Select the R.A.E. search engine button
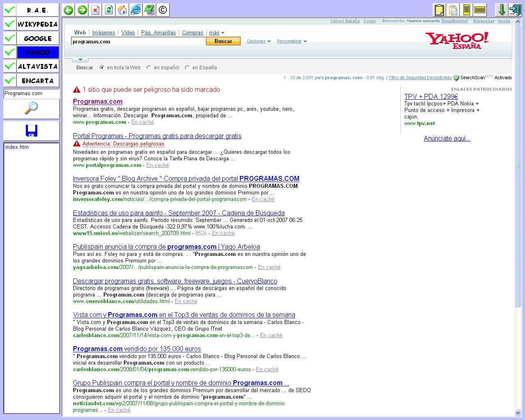Screen dimensions: 525x420 [38, 10]
